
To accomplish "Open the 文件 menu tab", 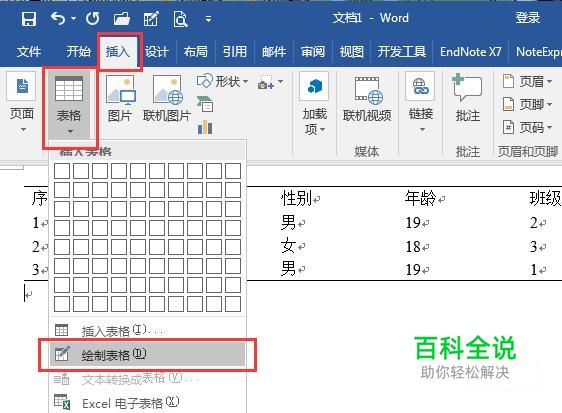I will (x=29, y=52).
